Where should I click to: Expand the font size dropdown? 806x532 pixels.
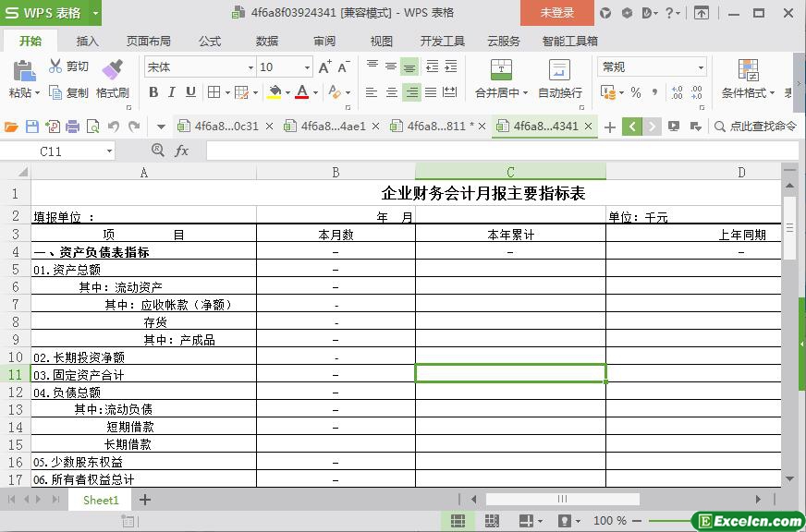click(x=307, y=67)
